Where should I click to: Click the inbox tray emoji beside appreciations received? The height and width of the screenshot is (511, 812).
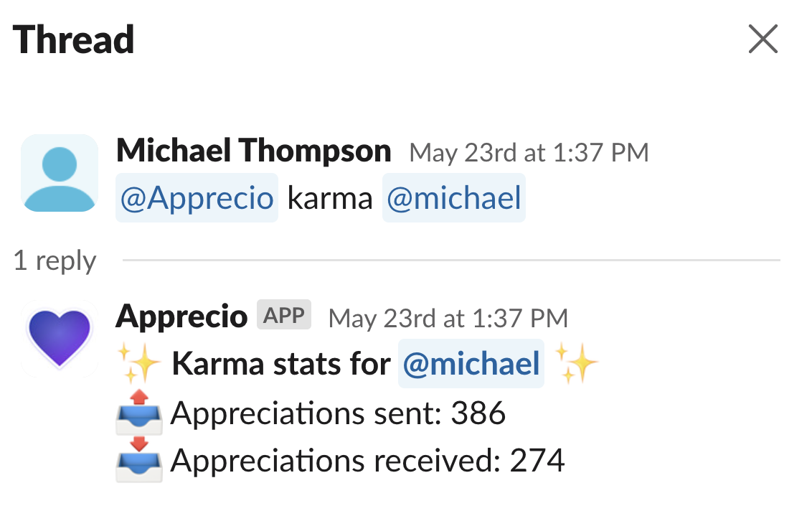tap(138, 464)
